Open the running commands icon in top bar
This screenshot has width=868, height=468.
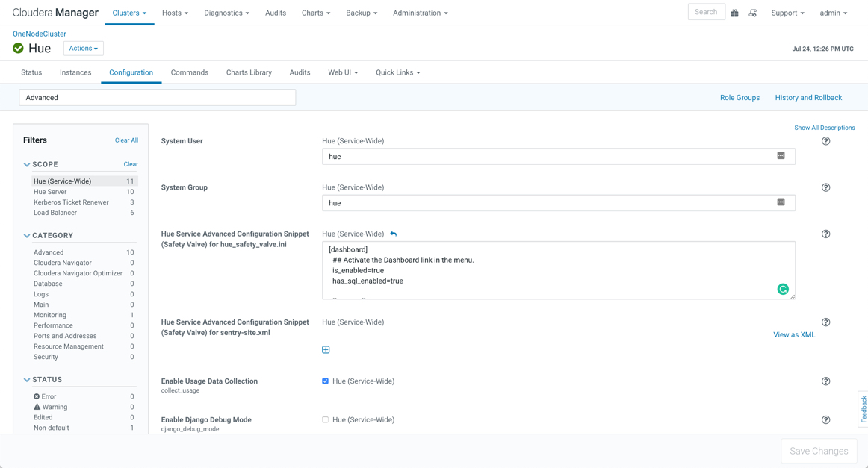(x=753, y=13)
